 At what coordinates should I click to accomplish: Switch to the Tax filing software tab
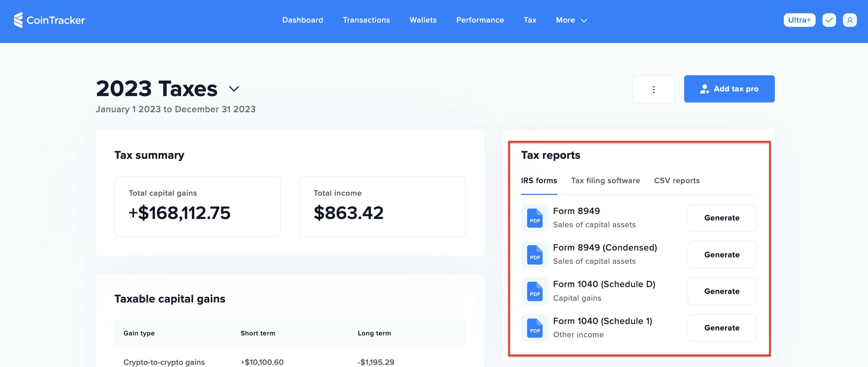click(x=605, y=181)
